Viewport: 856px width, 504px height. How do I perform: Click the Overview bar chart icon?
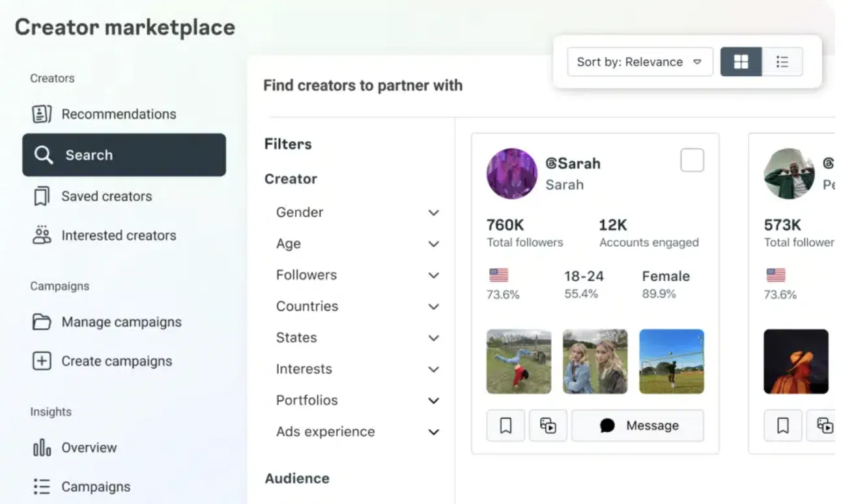tap(42, 447)
